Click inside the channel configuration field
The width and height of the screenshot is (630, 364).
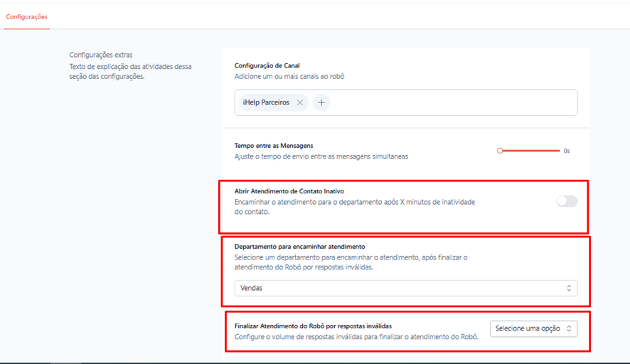(406, 102)
